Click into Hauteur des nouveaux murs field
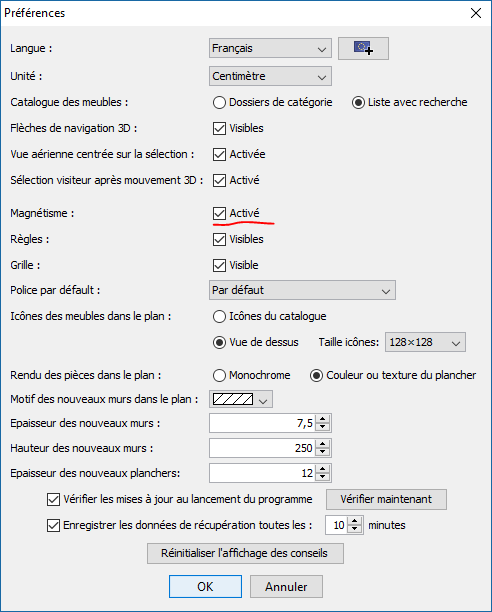The width and height of the screenshot is (492, 612). (x=263, y=448)
